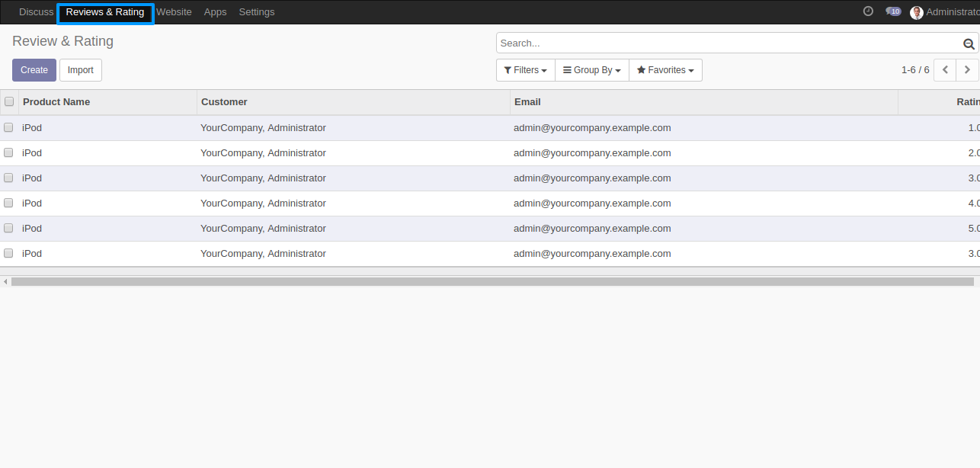This screenshot has width=980, height=468.
Task: Open the conversations icon with badge 10
Action: [893, 11]
